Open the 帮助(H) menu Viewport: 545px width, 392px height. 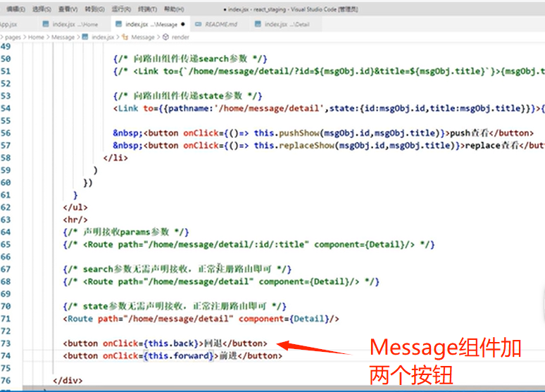click(x=174, y=9)
